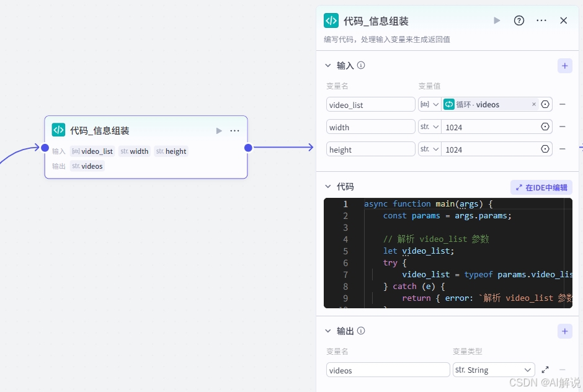
Task: Open variable selector for the width row
Action: [x=545, y=127]
